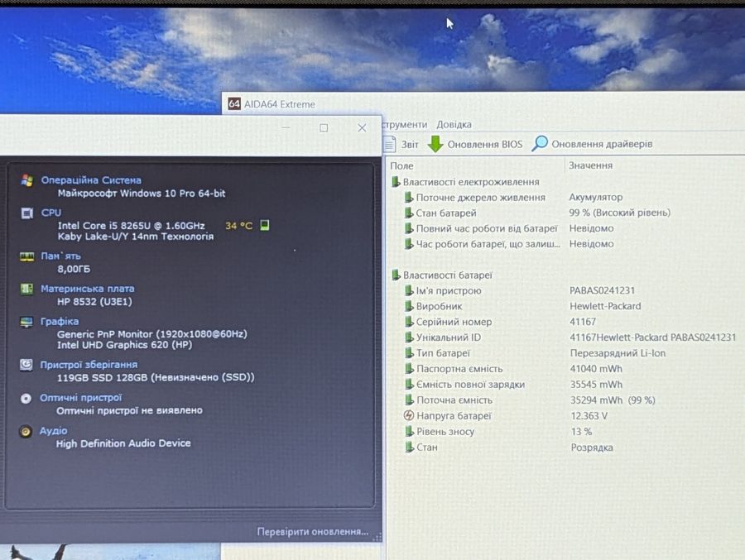Click the battery icon beside Властивості електроживлення

pos(396,182)
